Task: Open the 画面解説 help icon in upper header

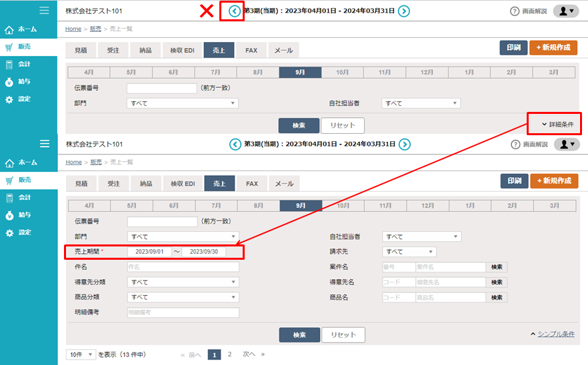Action: tap(514, 11)
